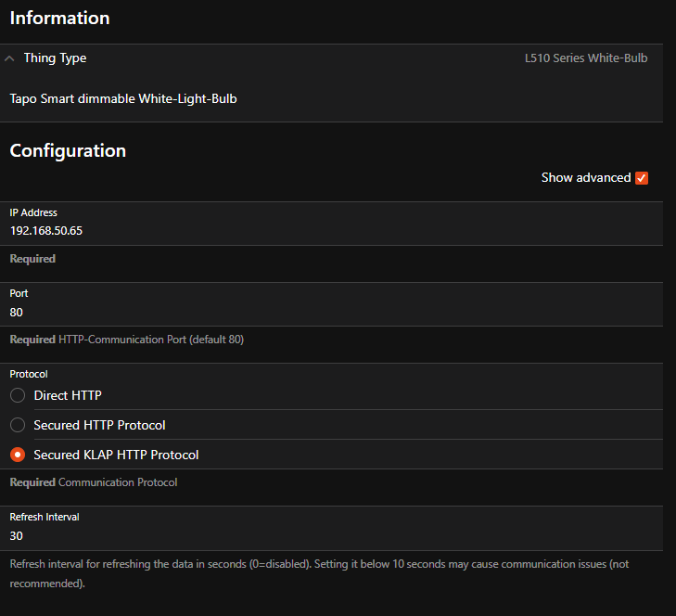676x616 pixels.
Task: Click the IP Address field label
Action: tap(33, 212)
